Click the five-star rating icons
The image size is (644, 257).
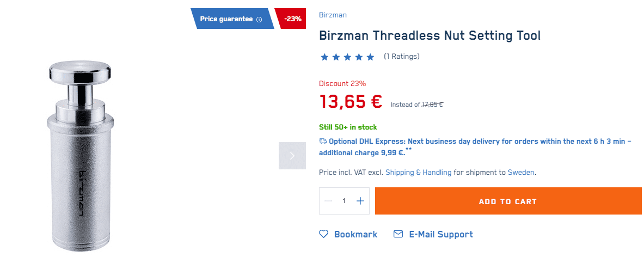pos(347,57)
